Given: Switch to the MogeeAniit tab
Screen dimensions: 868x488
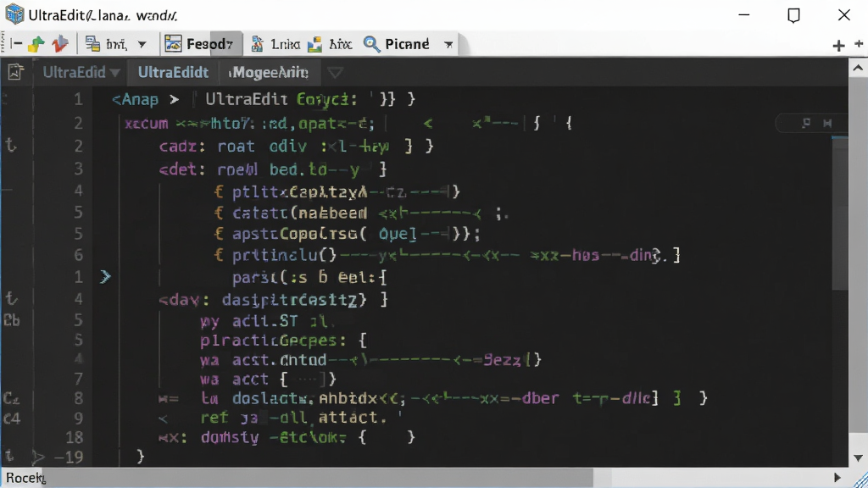Looking at the screenshot, I should 270,73.
